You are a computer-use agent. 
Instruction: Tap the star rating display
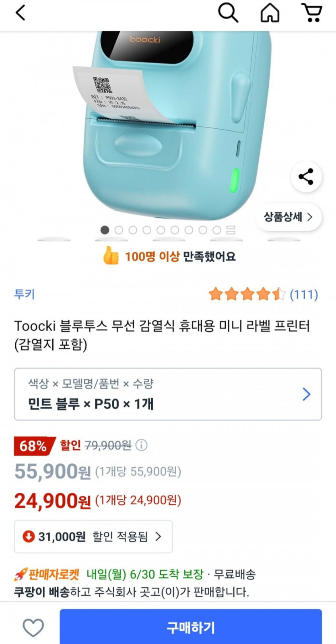247,295
